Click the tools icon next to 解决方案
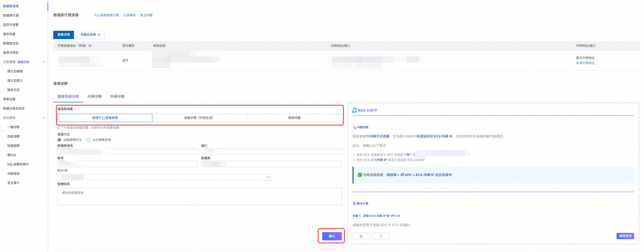Screen dimensions: 644x252 (x=354, y=203)
